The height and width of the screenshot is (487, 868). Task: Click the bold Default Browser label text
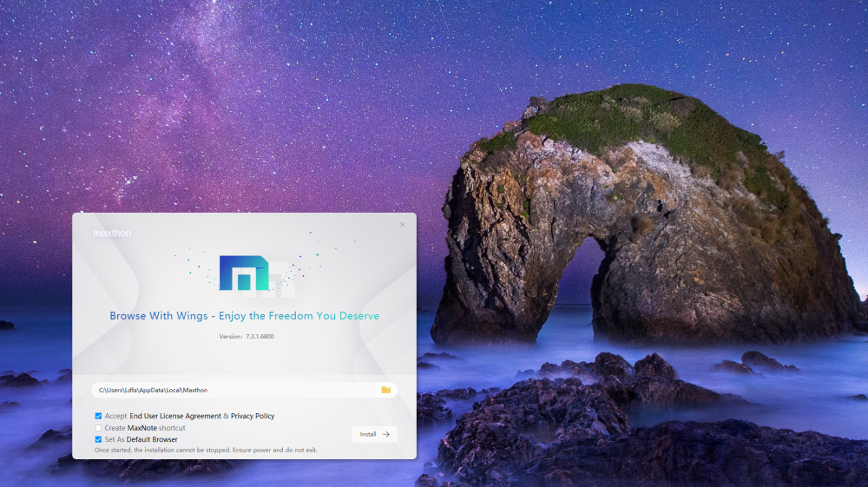(x=152, y=439)
